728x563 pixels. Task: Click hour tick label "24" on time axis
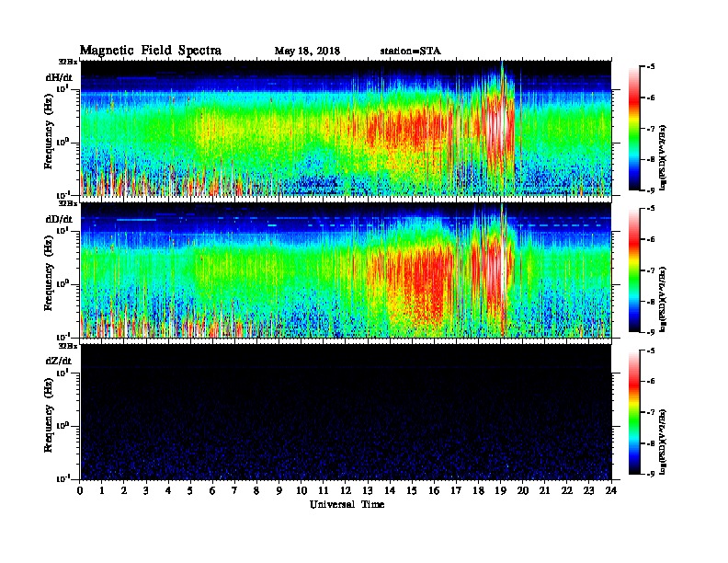click(x=611, y=490)
